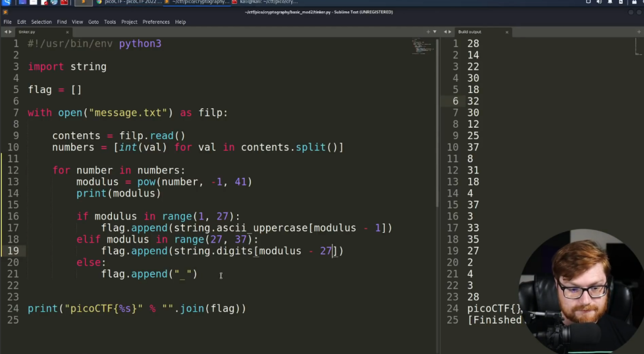
Task: Add a new tab in right pane
Action: click(x=639, y=31)
